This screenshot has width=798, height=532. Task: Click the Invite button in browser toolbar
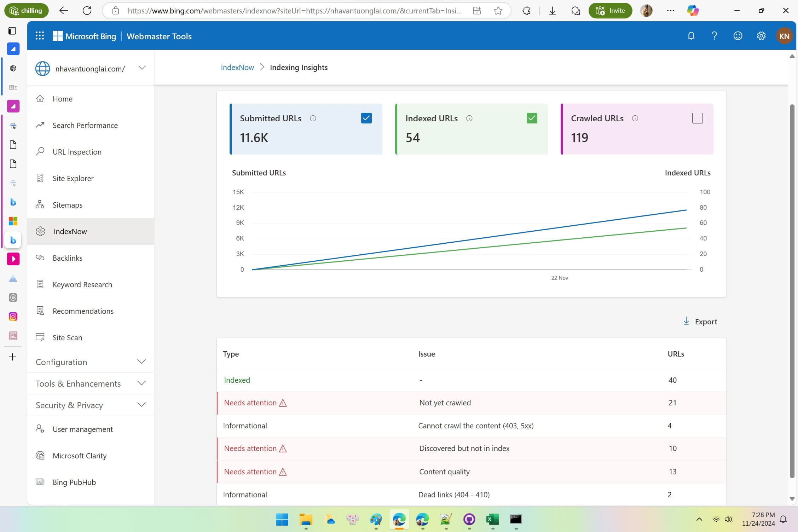610,11
